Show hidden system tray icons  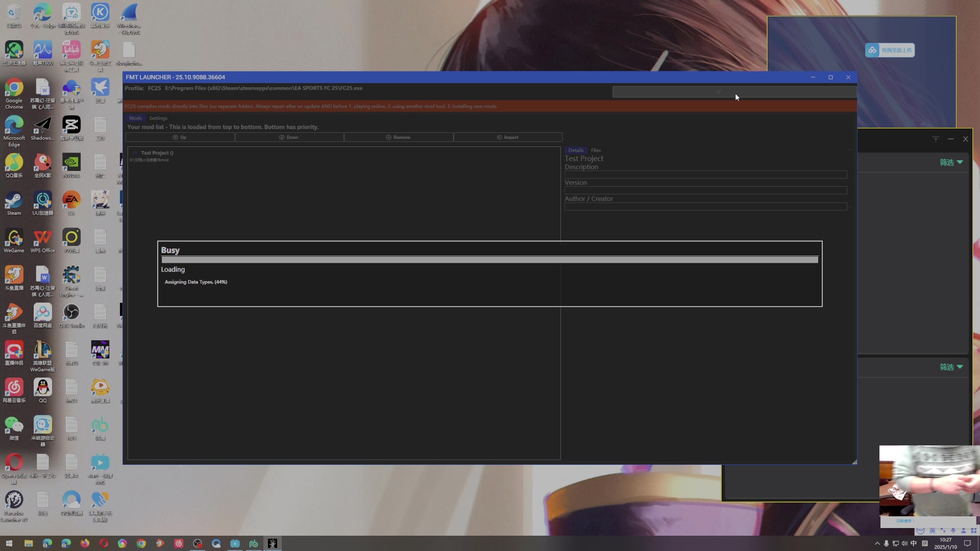(x=877, y=543)
